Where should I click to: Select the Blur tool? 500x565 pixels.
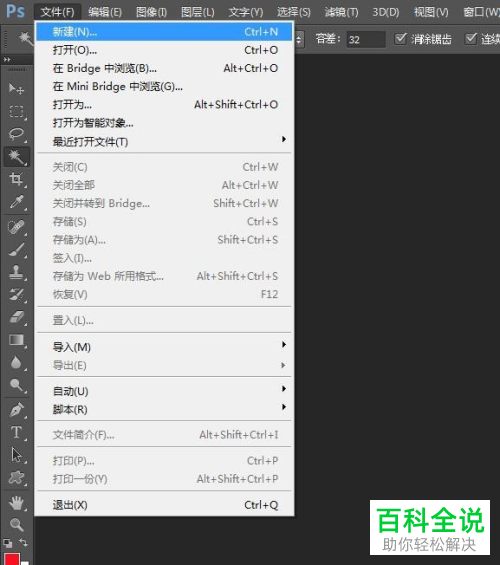[x=16, y=362]
